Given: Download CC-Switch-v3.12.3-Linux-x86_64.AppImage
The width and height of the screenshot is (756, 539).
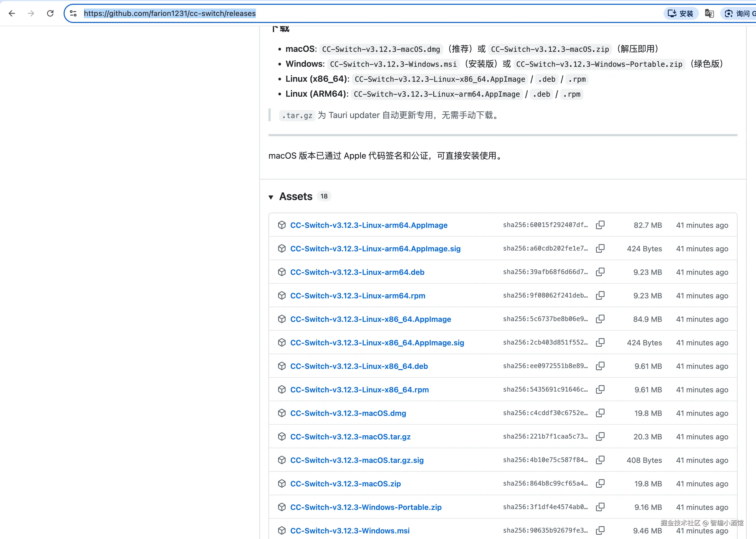Looking at the screenshot, I should point(370,319).
